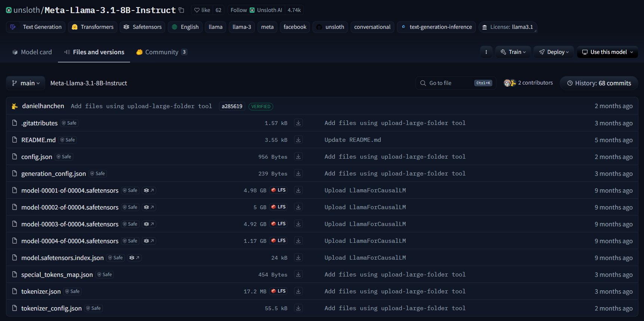
Task: Open the 'Update README.md' commit message
Action: pyautogui.click(x=353, y=140)
